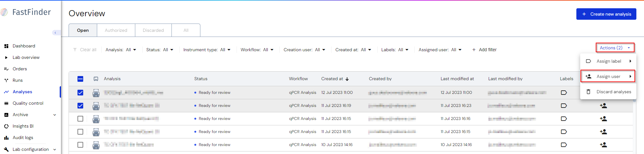The image size is (644, 154).
Task: Open the Created at filter dropdown
Action: 353,50
